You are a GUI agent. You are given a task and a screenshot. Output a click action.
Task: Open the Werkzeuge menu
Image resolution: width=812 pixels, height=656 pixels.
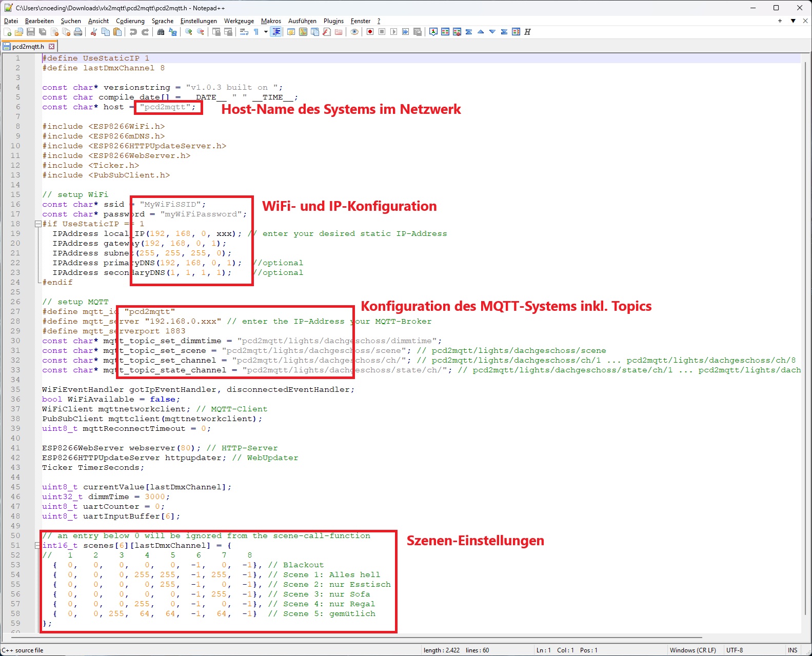239,21
